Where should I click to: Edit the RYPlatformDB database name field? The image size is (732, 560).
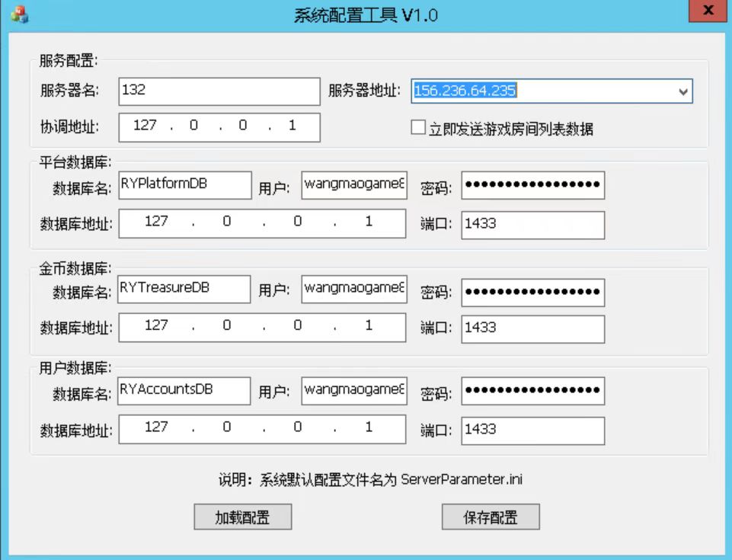pyautogui.click(x=184, y=185)
